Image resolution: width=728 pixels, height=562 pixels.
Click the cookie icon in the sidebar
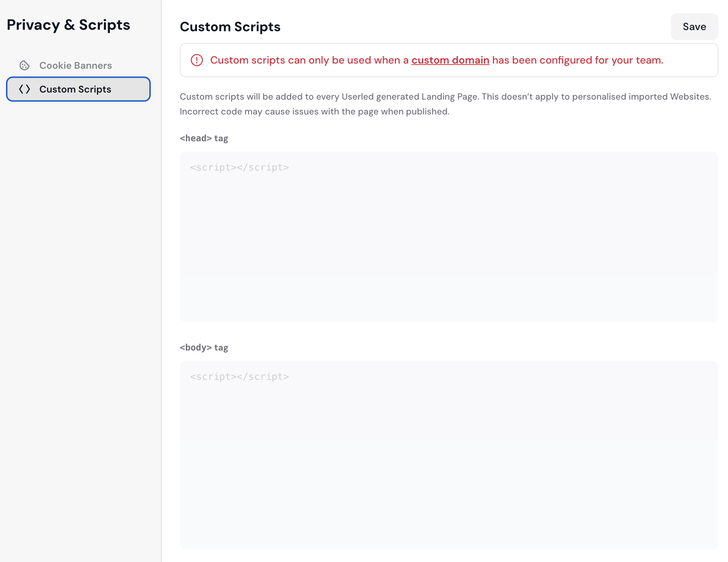point(25,65)
